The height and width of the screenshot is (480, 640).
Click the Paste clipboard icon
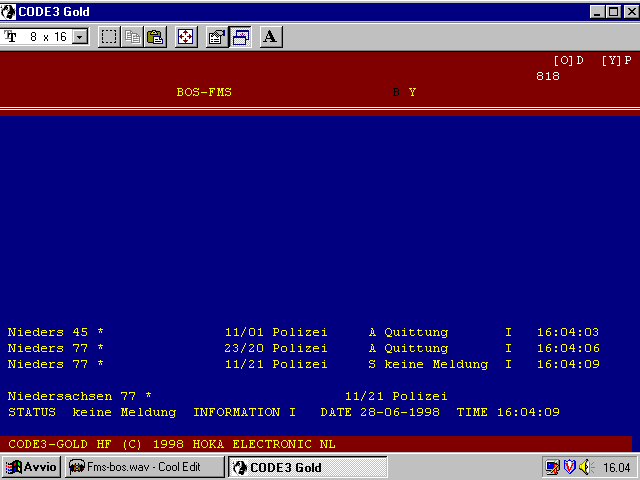tap(156, 37)
